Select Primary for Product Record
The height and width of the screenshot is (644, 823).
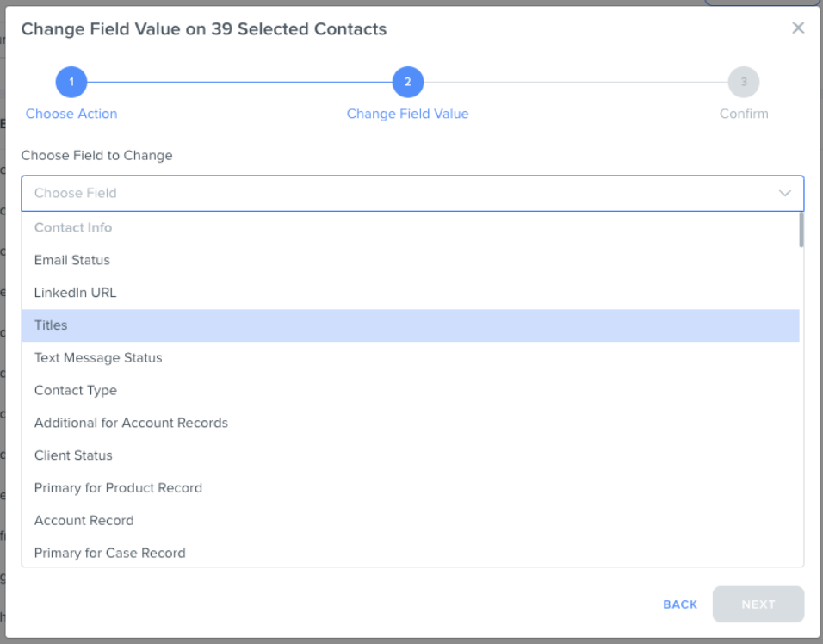411,488
